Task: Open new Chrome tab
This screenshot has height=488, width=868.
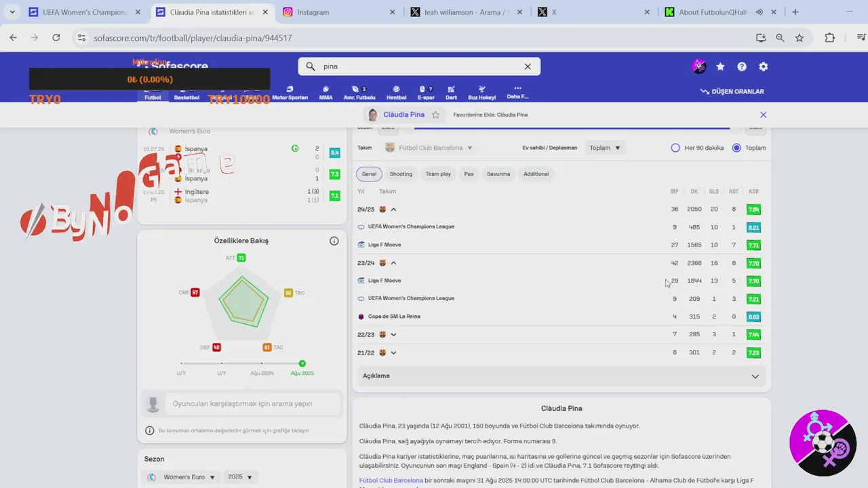Action: pyautogui.click(x=795, y=12)
